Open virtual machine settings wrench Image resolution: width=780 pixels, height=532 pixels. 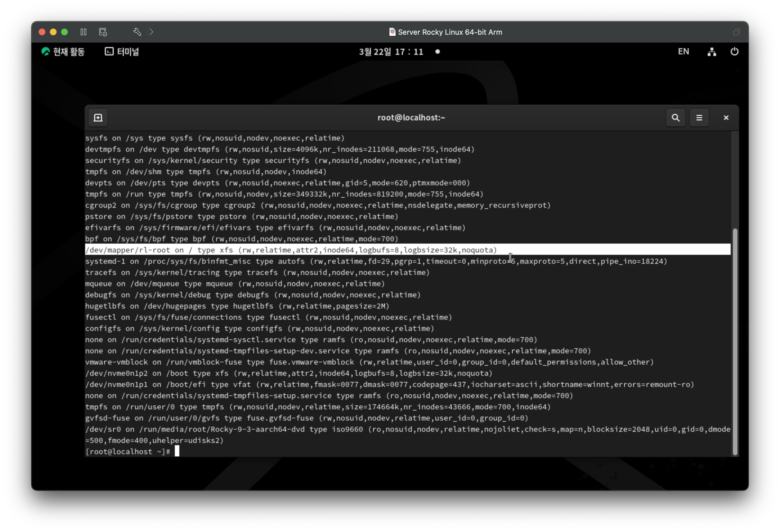[x=137, y=32]
